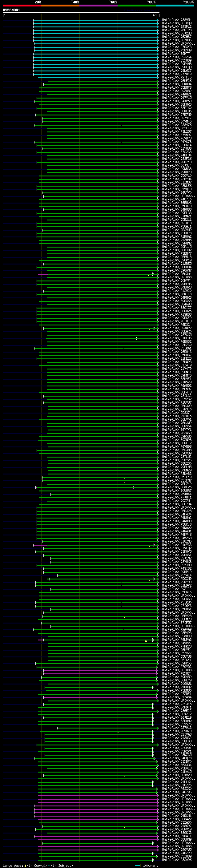Select hit label UniRef100_A8XV28

click(x=176, y=775)
